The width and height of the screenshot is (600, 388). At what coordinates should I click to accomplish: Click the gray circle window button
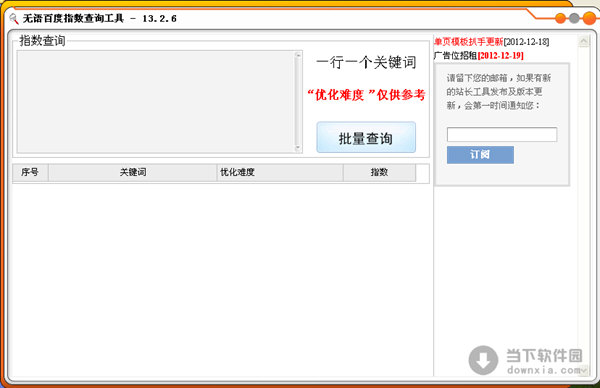pyautogui.click(x=574, y=18)
